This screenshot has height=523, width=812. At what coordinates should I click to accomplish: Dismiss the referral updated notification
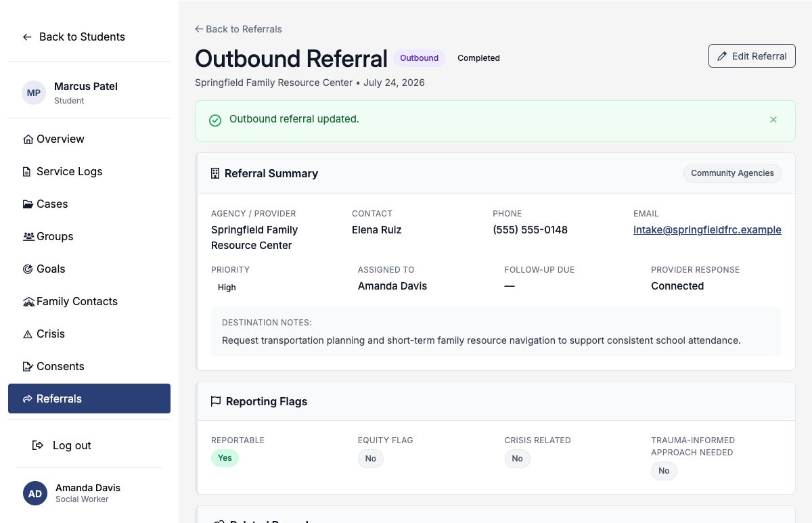coord(773,120)
